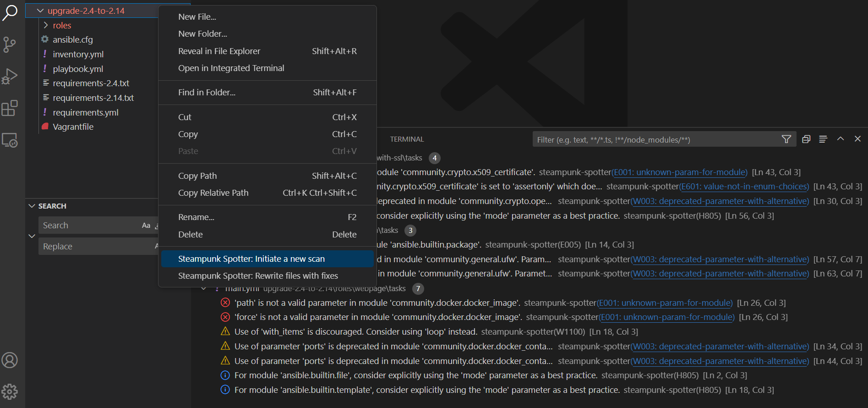Maximize panel size with the up chevron

point(841,139)
